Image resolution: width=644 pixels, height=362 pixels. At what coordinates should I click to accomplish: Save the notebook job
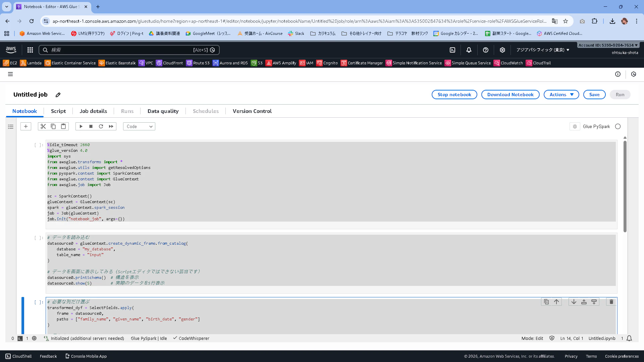click(x=594, y=95)
